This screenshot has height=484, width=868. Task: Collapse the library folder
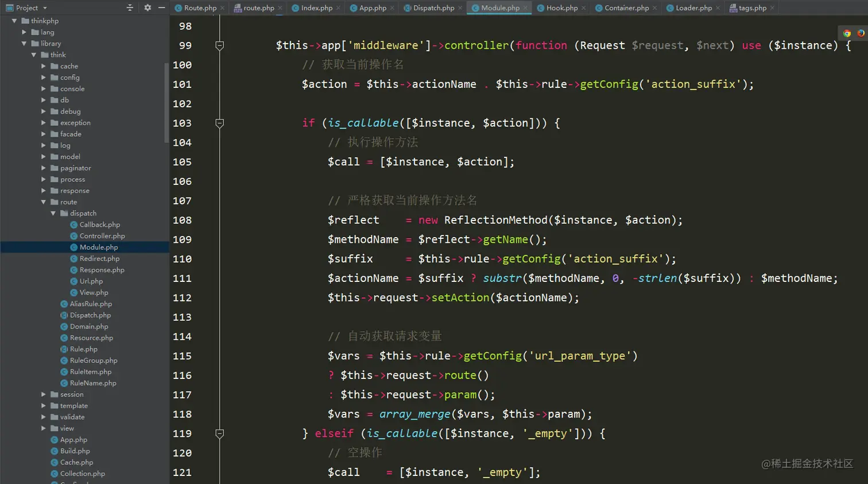pos(24,44)
